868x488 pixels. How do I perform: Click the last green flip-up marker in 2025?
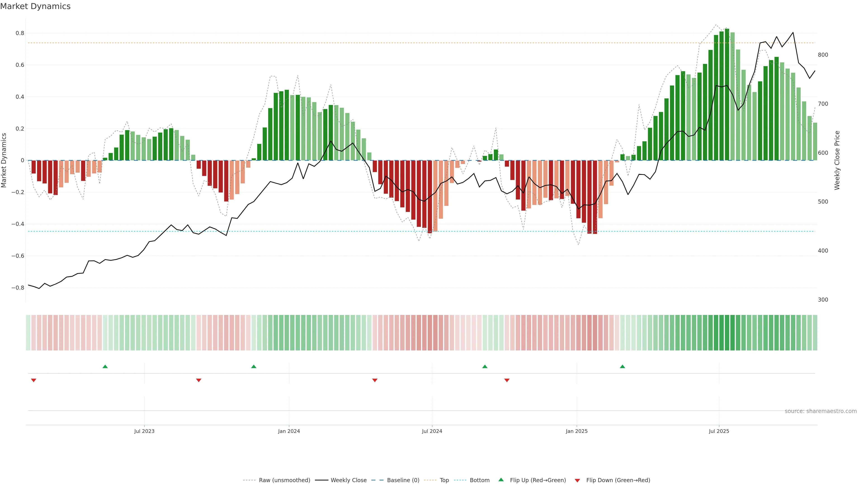622,366
